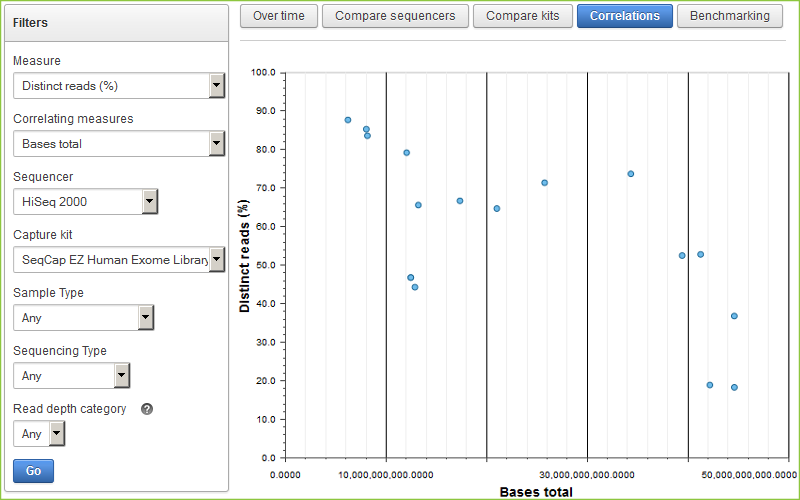Open the Compare sequencers tab

click(x=395, y=16)
